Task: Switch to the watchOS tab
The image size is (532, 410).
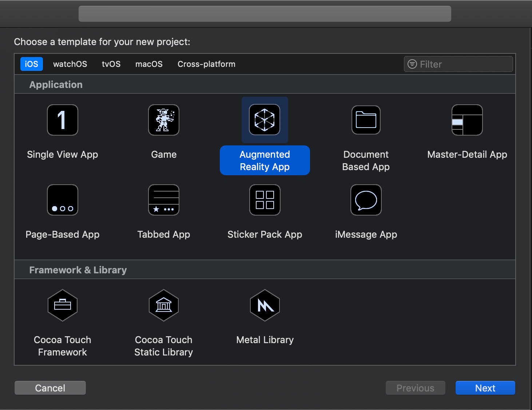Action: [70, 64]
